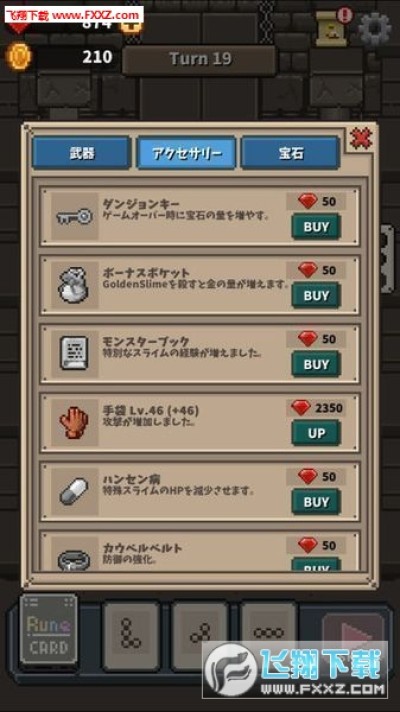Close the shop panel with red X

click(x=361, y=138)
